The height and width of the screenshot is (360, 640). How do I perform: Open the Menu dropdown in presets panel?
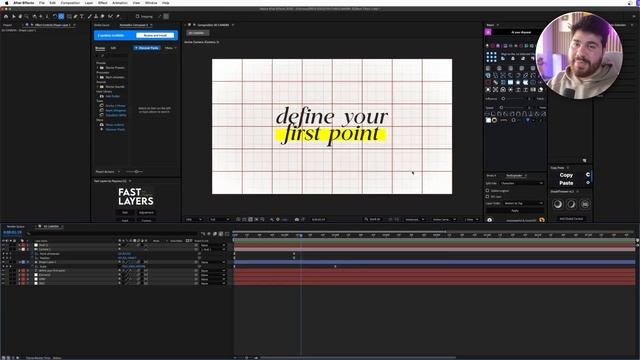pyautogui.click(x=170, y=48)
